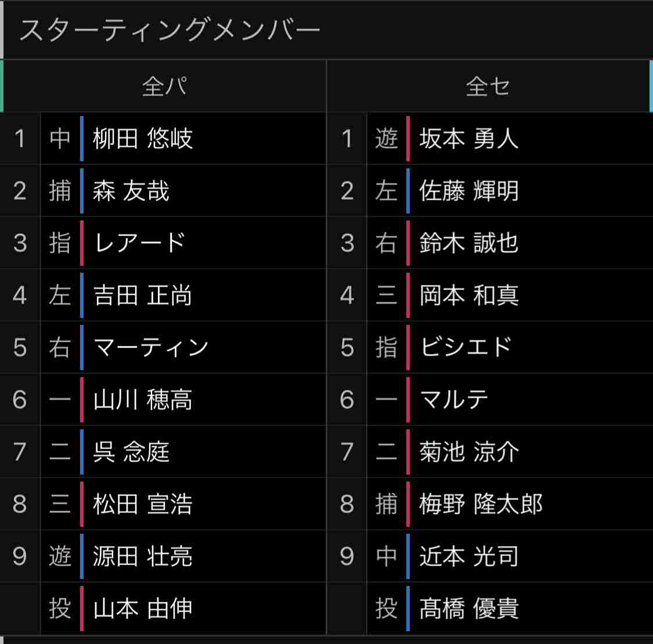Open player 柳田 悠岐 profile
Viewport: 653px width, 644px height.
tap(142, 138)
